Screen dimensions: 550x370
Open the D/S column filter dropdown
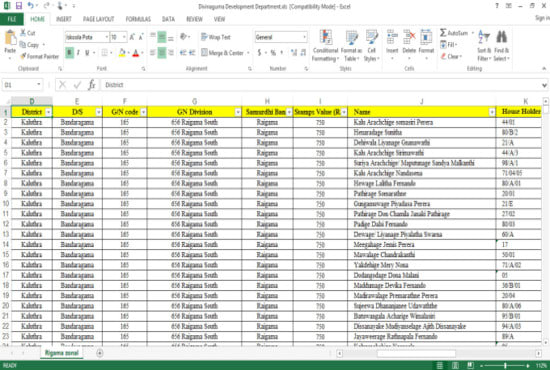pos(99,112)
